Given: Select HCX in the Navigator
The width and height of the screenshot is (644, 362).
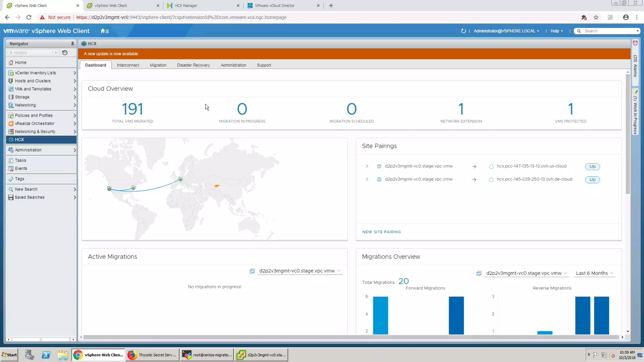Looking at the screenshot, I should pyautogui.click(x=41, y=140).
